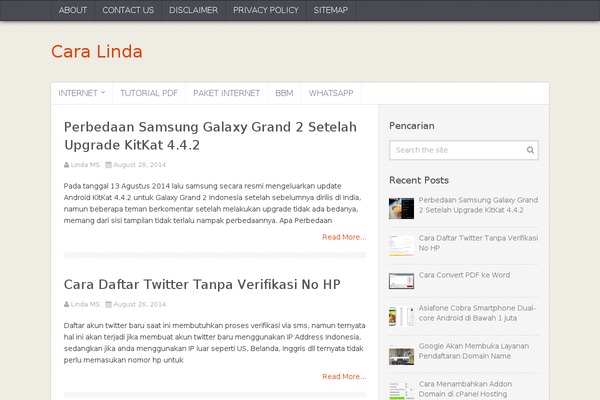Open Asiafone Cobra Smartphone thumbnail
This screenshot has height=400, width=600.
[401, 316]
